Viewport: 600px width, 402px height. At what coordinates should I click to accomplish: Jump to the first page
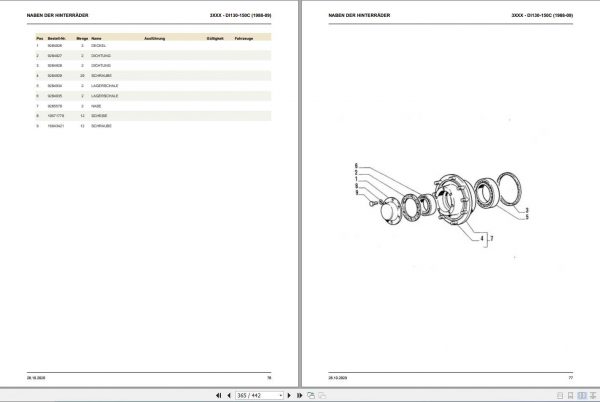point(218,395)
